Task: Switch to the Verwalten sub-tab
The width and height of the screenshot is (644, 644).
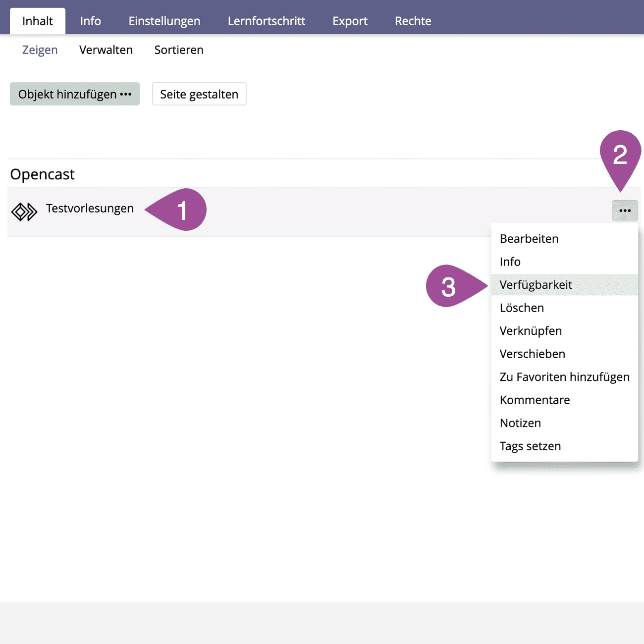Action: pyautogui.click(x=106, y=50)
